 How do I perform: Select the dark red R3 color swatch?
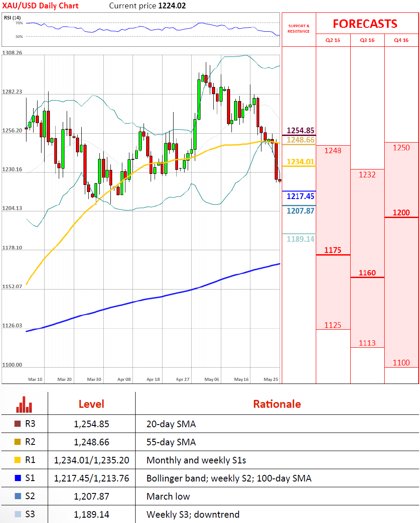click(x=18, y=424)
